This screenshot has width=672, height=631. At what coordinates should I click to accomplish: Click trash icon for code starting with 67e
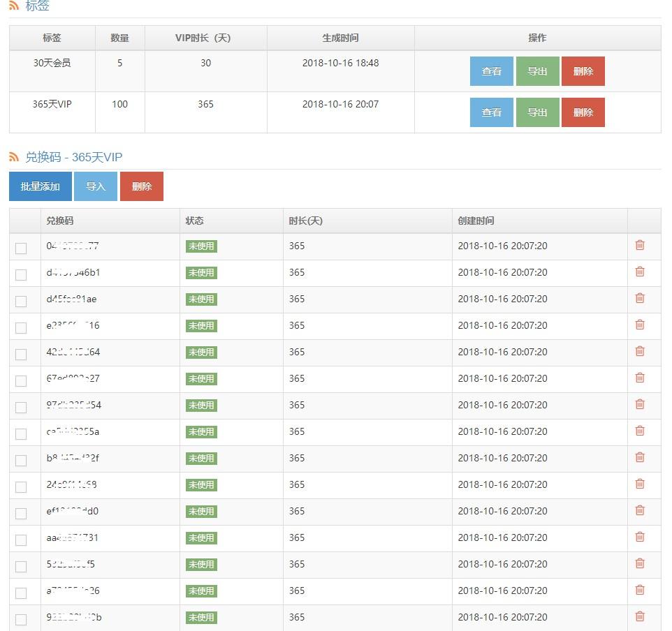click(x=639, y=378)
